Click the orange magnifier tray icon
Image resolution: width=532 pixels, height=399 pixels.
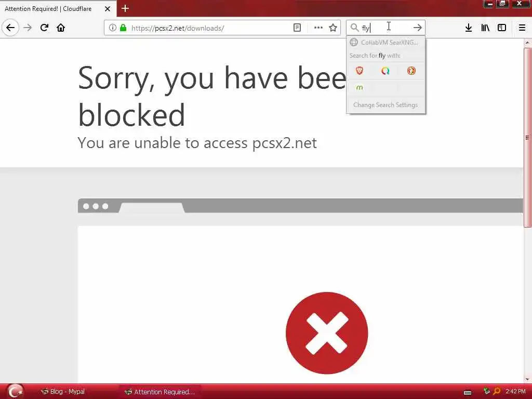(x=497, y=391)
